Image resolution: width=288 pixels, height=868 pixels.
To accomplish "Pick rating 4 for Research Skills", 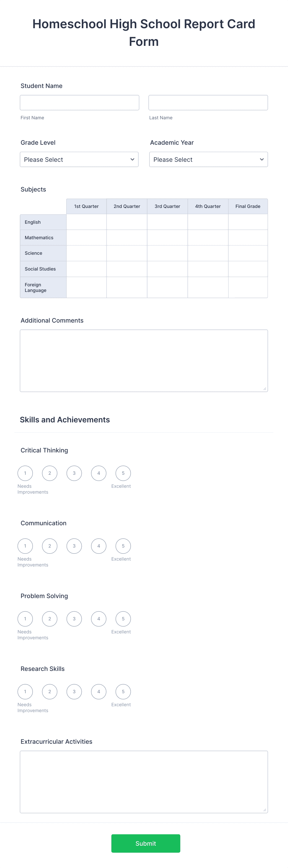I will pos(98,691).
